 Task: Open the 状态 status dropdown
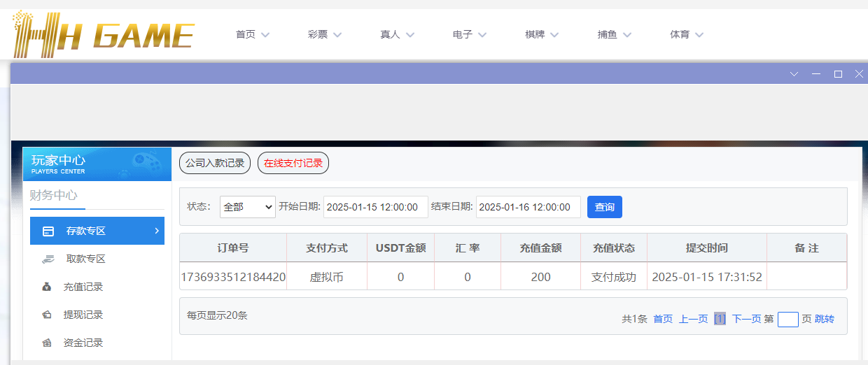[247, 207]
